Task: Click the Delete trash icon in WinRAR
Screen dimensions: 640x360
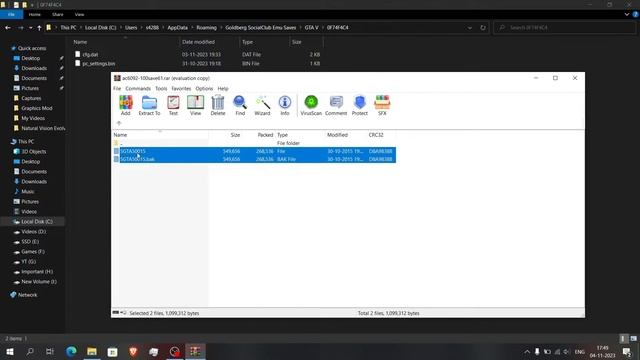Action: [x=218, y=105]
